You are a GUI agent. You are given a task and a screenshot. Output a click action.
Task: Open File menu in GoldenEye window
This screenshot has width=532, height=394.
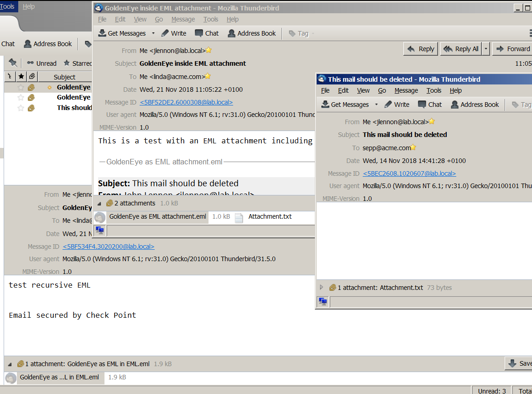coord(102,19)
